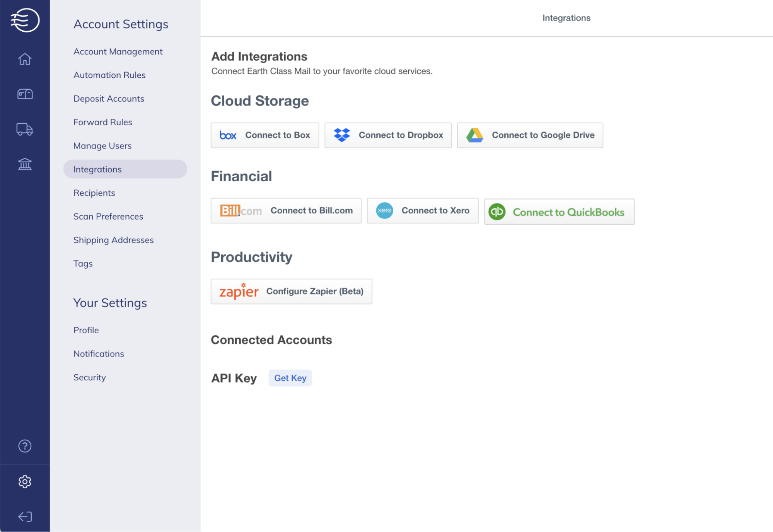Click 'Connect Earth Class Mail' description text
The width and height of the screenshot is (773, 532).
pos(322,71)
